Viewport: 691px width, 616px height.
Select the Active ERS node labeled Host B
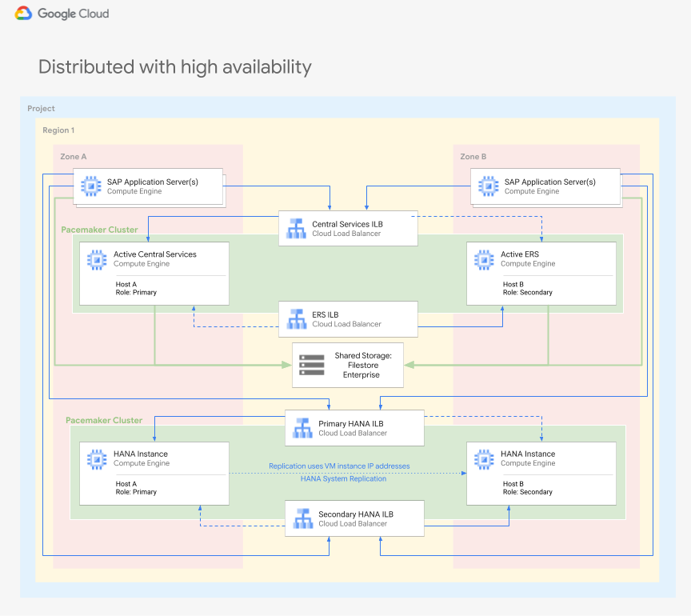[541, 272]
